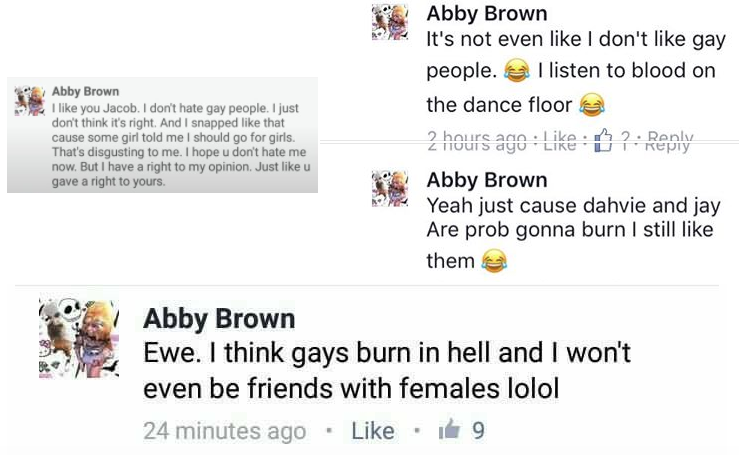The image size is (739, 455).
Task: Click the thumbs-up icon beside the Reply link
Action: (x=603, y=141)
